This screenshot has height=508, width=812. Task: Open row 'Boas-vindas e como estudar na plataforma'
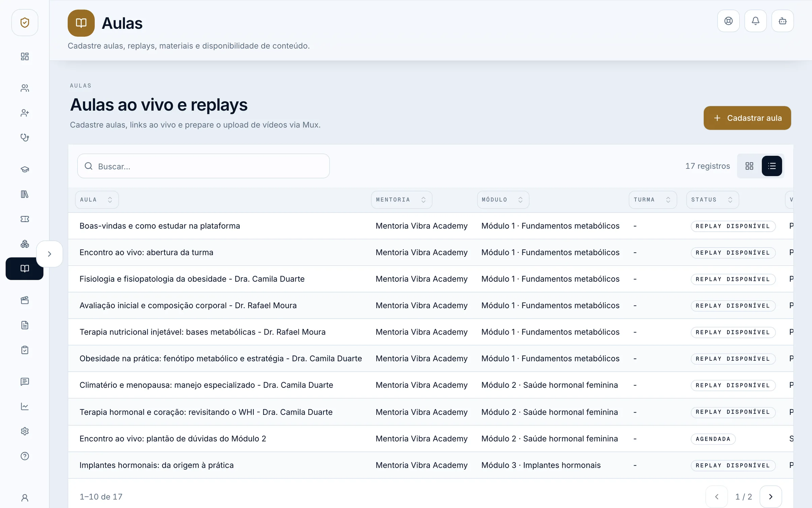[x=431, y=226]
